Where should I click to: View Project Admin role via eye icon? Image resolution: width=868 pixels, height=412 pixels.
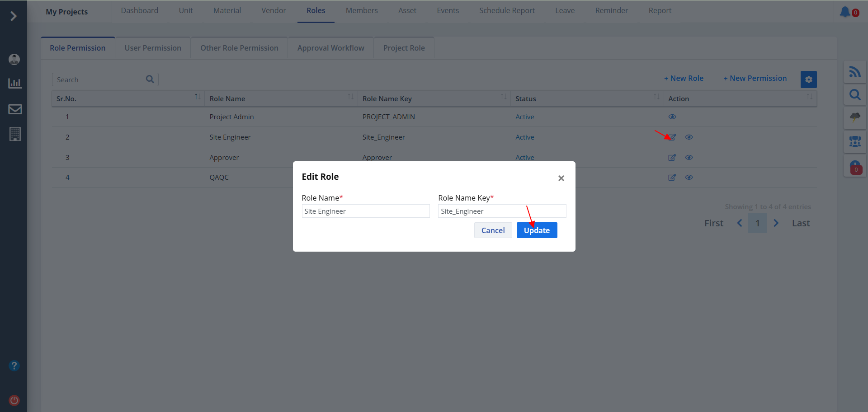672,117
